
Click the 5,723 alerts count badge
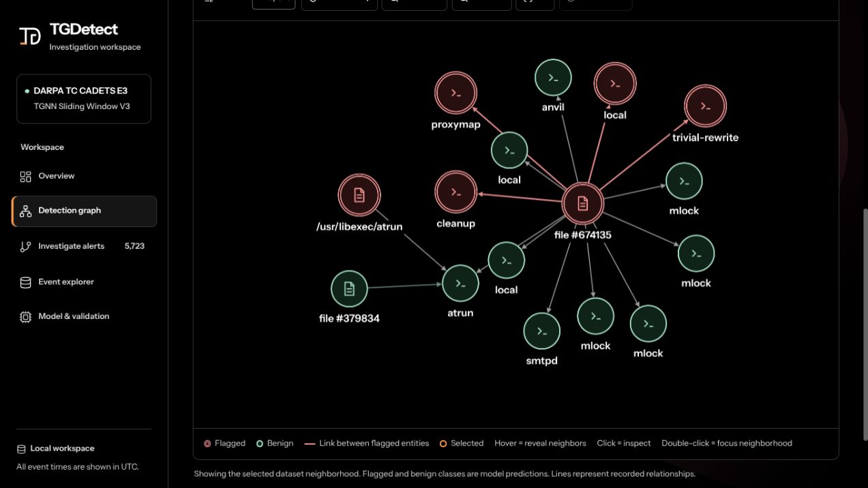pyautogui.click(x=134, y=247)
